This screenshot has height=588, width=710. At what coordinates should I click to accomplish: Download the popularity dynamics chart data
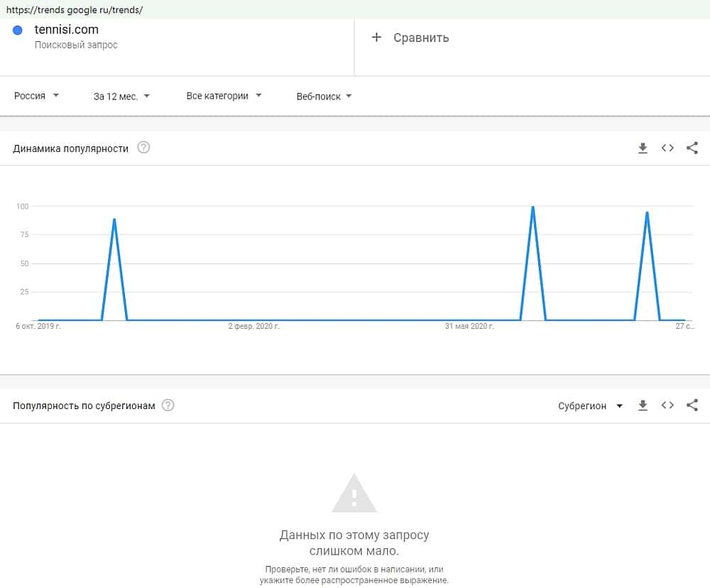coord(643,148)
